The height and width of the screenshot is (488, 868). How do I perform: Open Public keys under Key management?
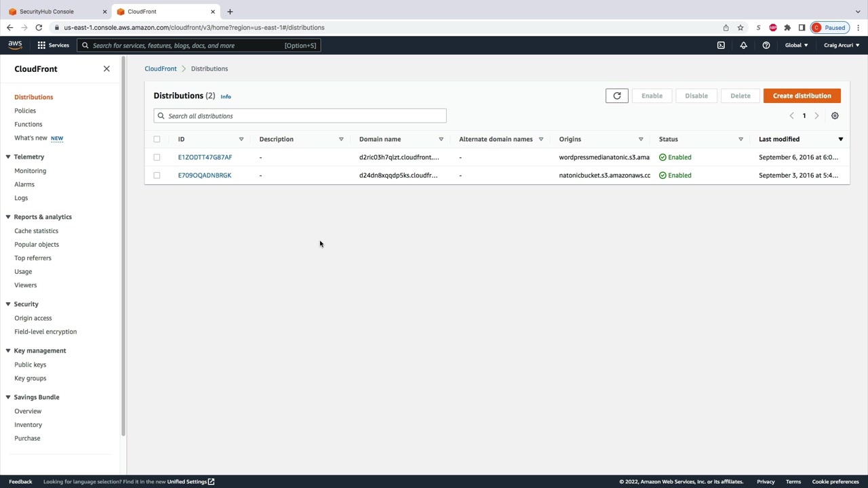[x=31, y=365]
